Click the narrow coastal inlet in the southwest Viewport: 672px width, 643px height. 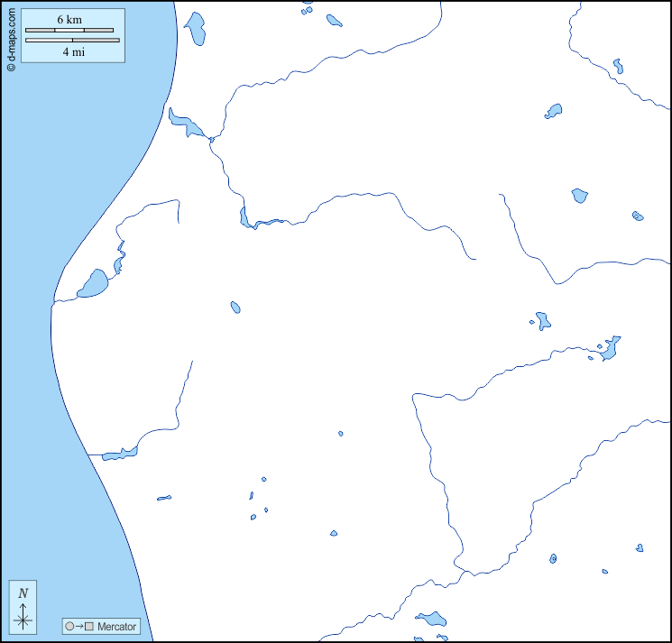118,455
